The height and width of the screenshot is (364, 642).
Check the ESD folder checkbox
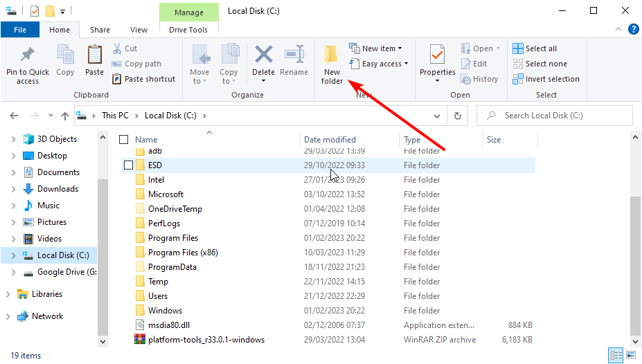pyautogui.click(x=128, y=165)
